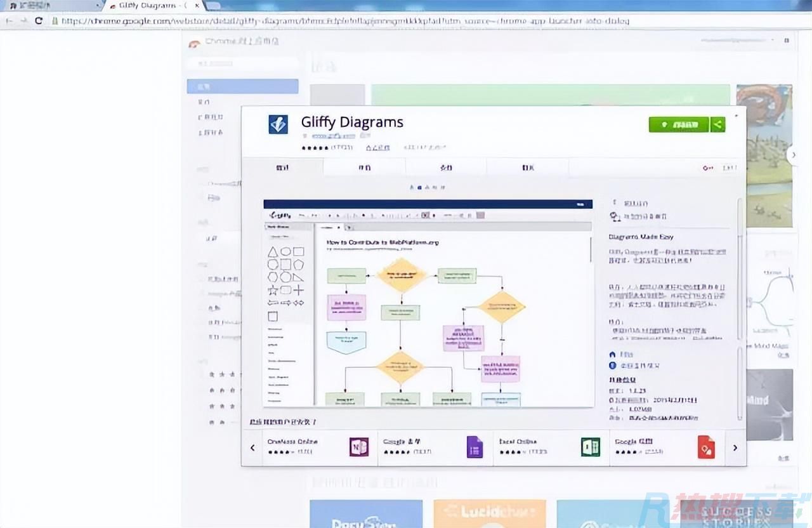Switch to the third tab in Gliffy dialog

click(446, 168)
